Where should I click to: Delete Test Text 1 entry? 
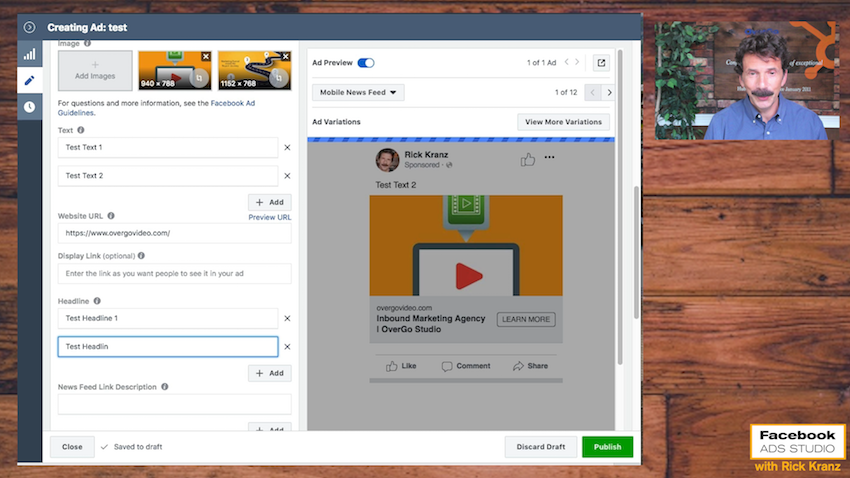coord(287,147)
